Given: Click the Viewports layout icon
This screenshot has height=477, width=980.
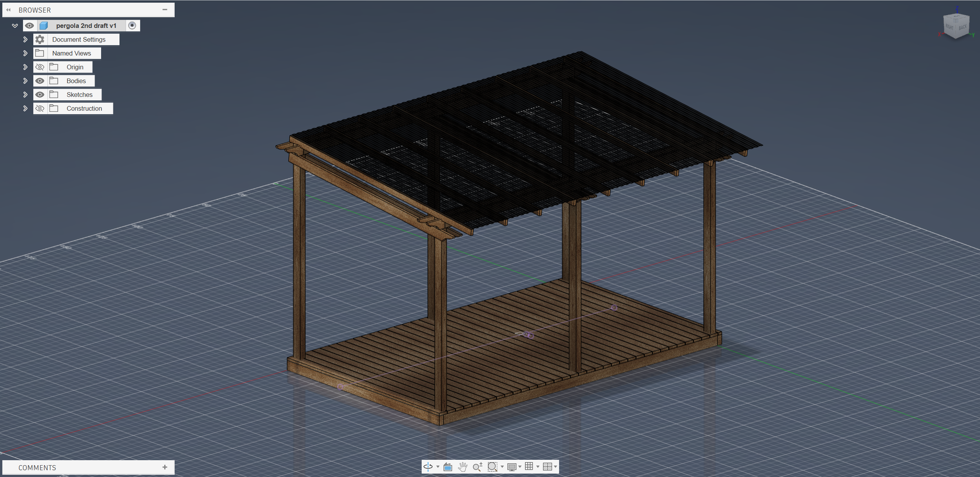Looking at the screenshot, I should (x=548, y=467).
